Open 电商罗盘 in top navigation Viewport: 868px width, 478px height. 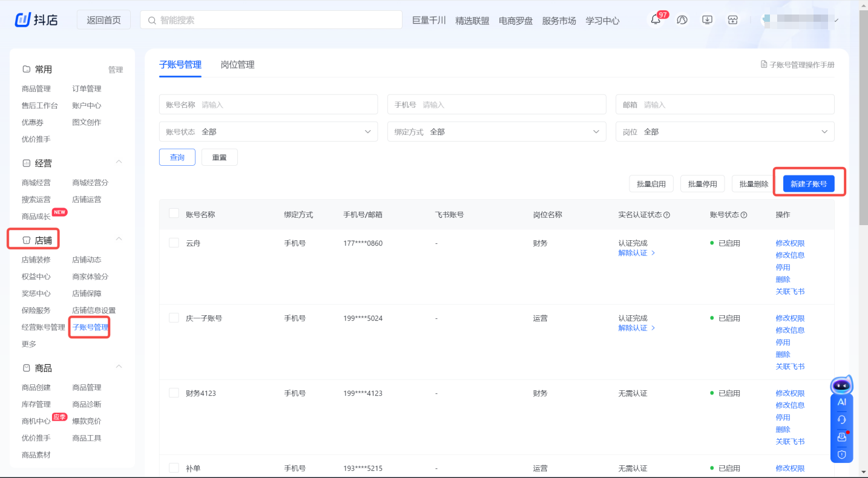coord(516,20)
